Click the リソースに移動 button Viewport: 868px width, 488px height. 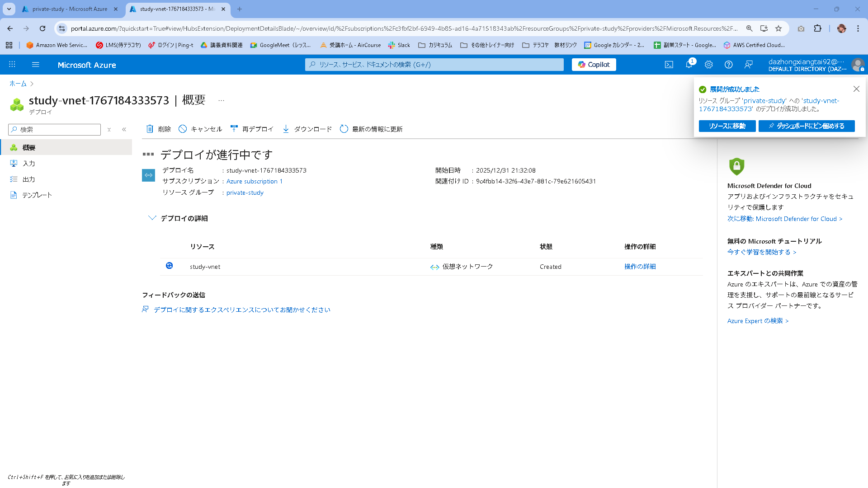727,126
